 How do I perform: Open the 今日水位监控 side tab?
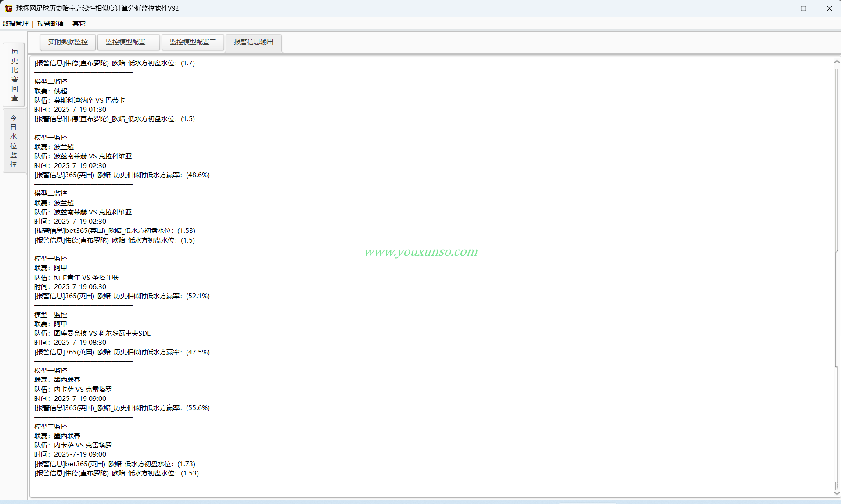[x=14, y=141]
